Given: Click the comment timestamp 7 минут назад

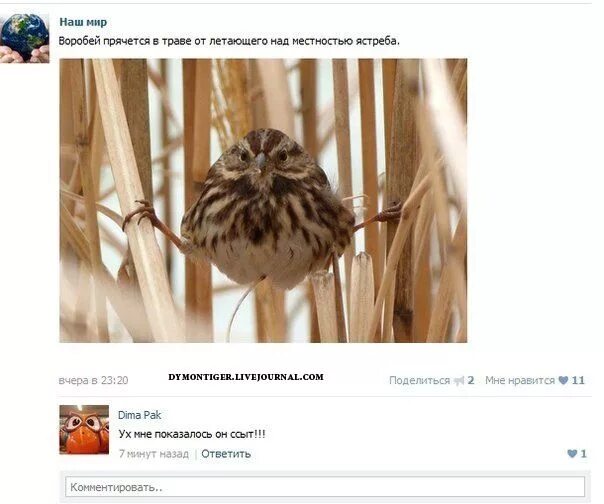Looking at the screenshot, I should coord(154,454).
